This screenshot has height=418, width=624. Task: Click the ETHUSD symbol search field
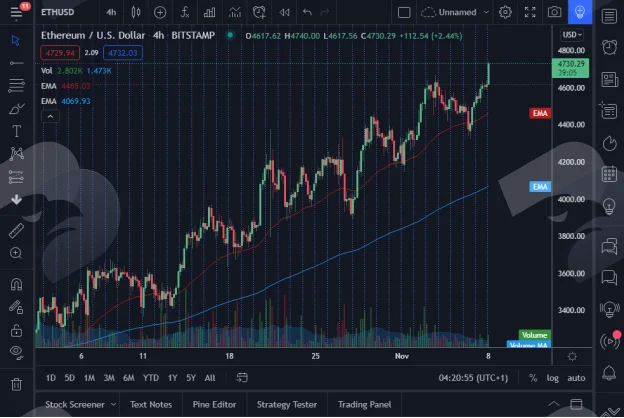[x=58, y=12]
